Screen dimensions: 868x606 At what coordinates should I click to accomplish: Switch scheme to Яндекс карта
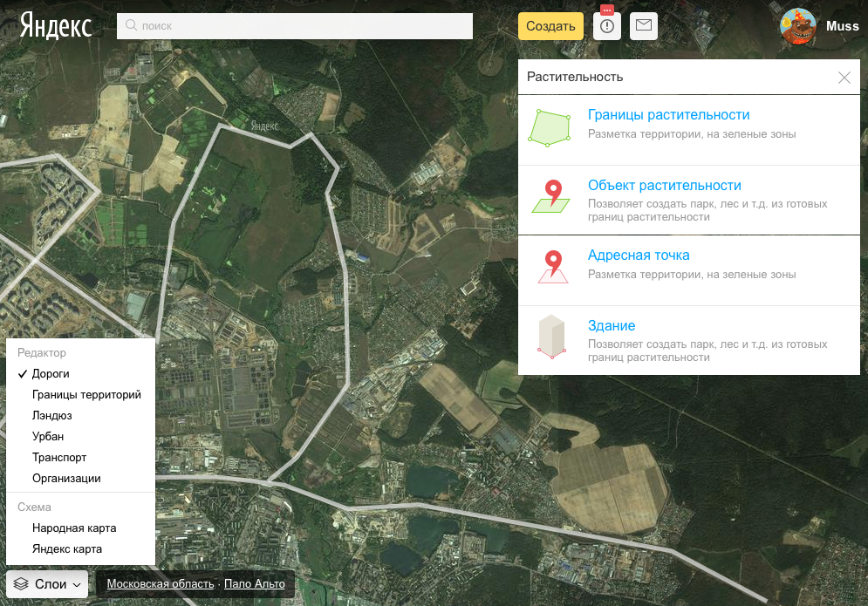(x=67, y=549)
